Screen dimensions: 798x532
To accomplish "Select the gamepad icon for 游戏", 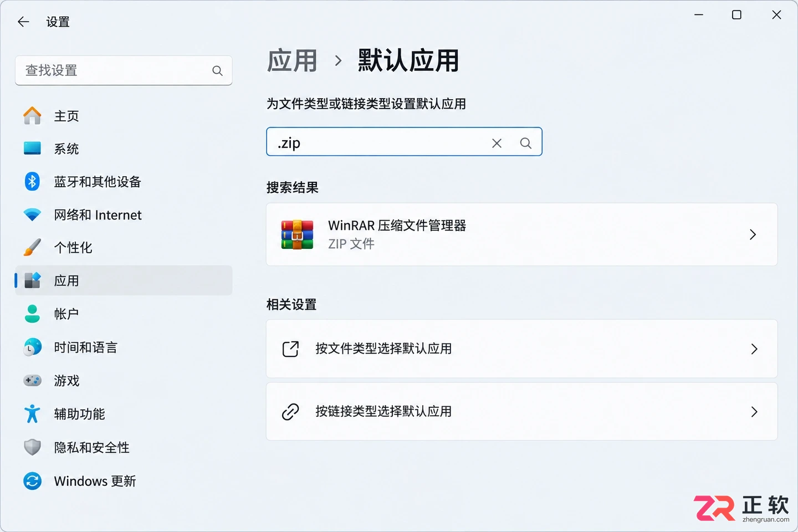I will click(32, 380).
